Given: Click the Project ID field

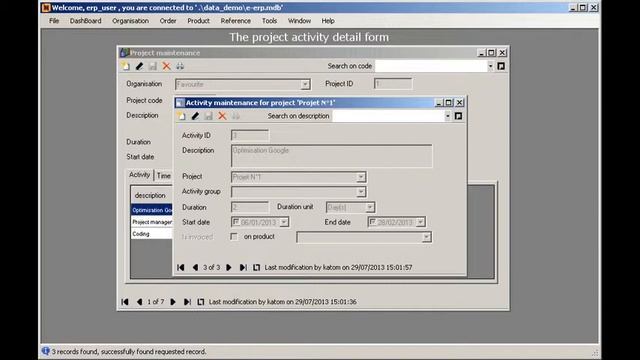Looking at the screenshot, I should coord(393,84).
